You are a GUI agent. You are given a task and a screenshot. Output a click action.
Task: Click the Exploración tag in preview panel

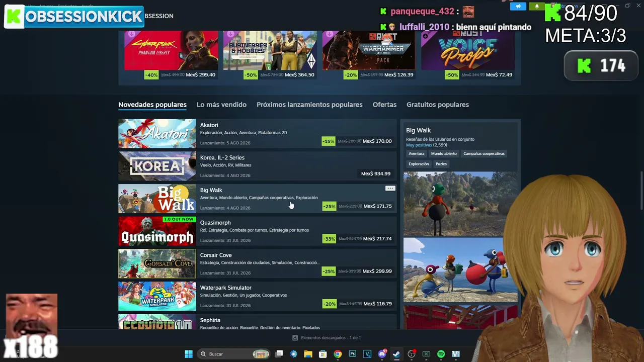coord(419,164)
